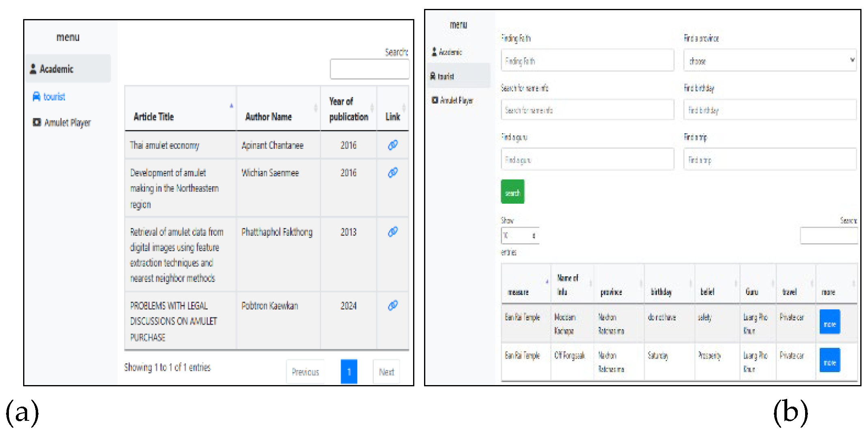The width and height of the screenshot is (868, 435).
Task: Focus the Search box above article table
Action: tap(369, 69)
